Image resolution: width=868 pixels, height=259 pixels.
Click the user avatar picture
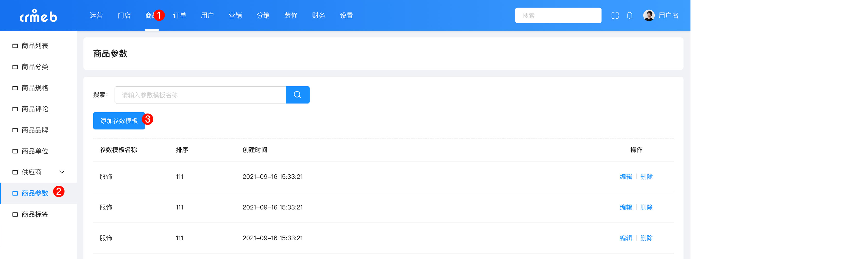point(649,15)
